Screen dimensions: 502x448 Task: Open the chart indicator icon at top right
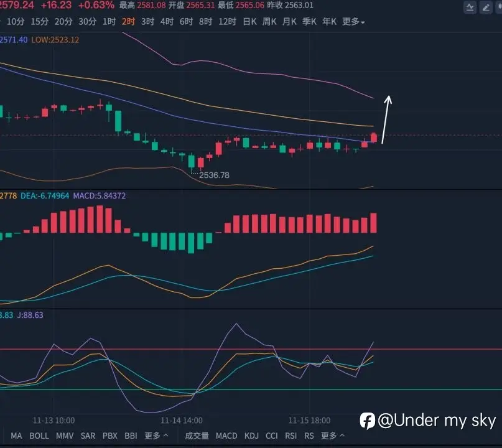(470, 7)
